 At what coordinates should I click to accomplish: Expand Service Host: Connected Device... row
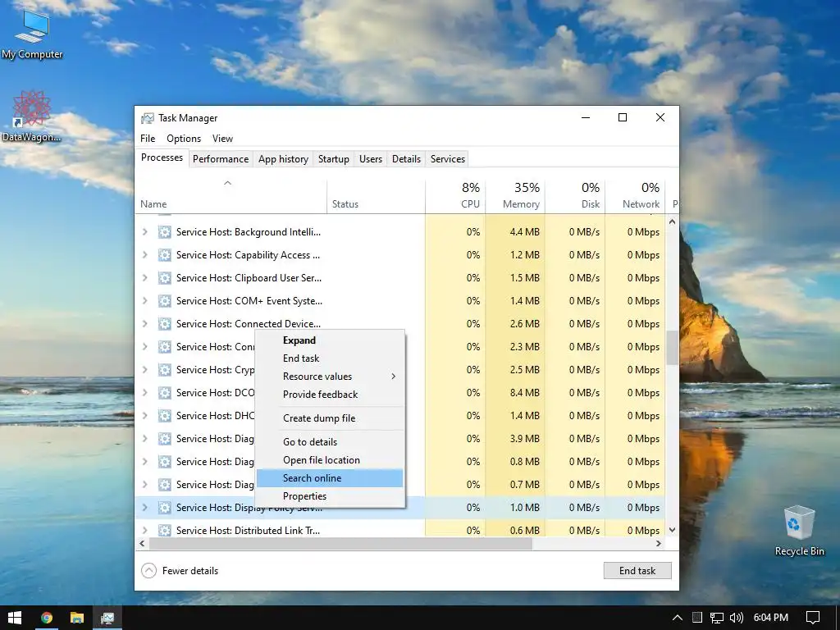(x=144, y=324)
